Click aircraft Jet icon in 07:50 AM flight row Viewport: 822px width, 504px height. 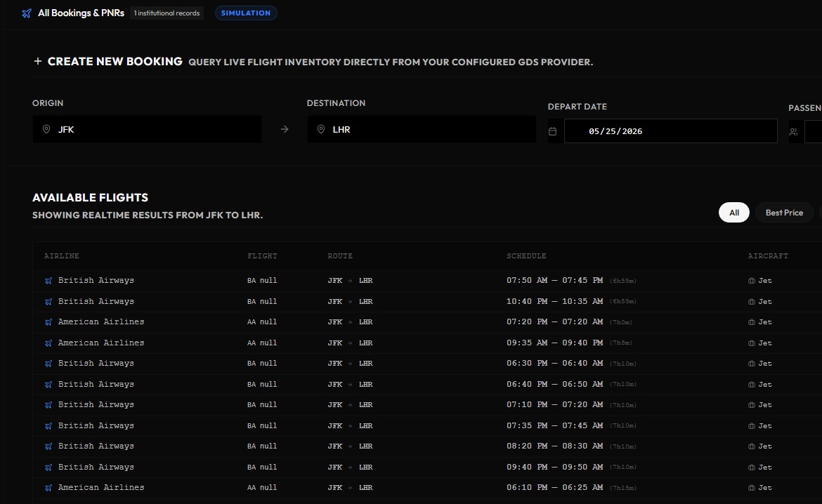751,281
